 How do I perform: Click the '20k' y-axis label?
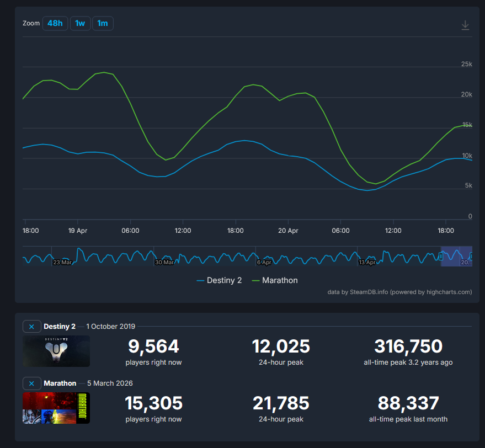(x=466, y=94)
